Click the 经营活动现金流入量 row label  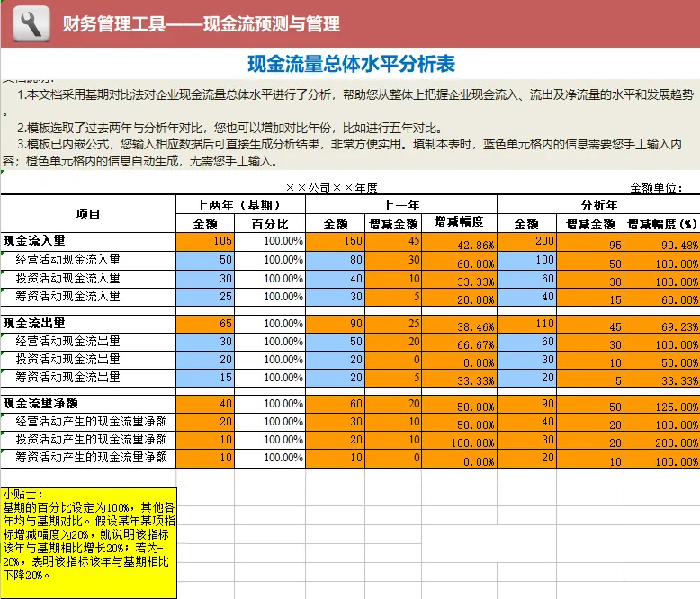point(67,259)
